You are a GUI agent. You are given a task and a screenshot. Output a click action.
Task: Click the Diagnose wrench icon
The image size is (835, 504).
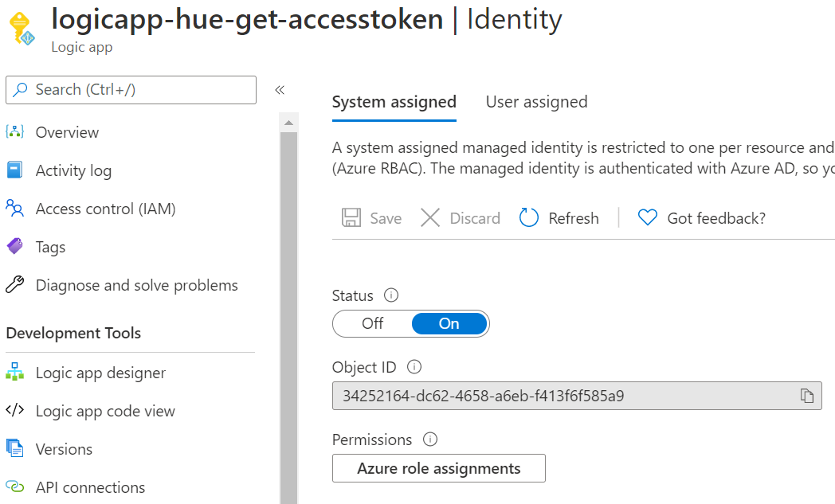(x=15, y=285)
